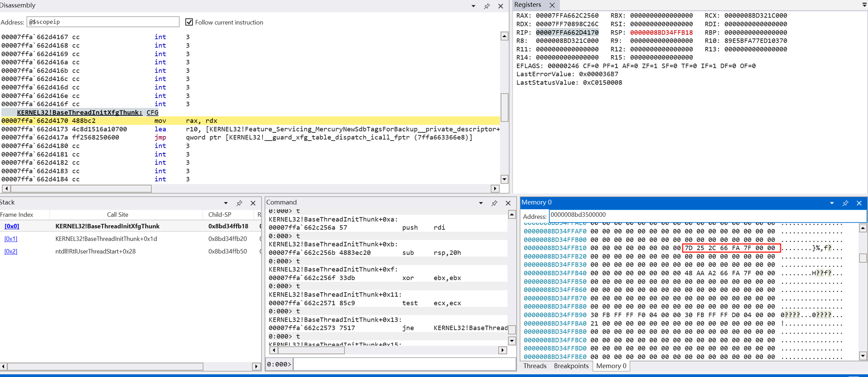Pin the Command window
868x377 pixels.
point(494,203)
